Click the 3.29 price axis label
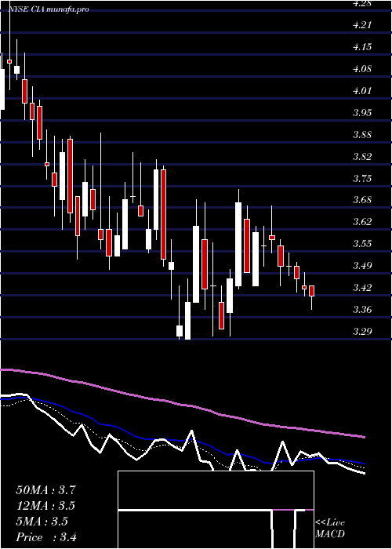Viewport: 392px width, 549px height. (x=362, y=331)
